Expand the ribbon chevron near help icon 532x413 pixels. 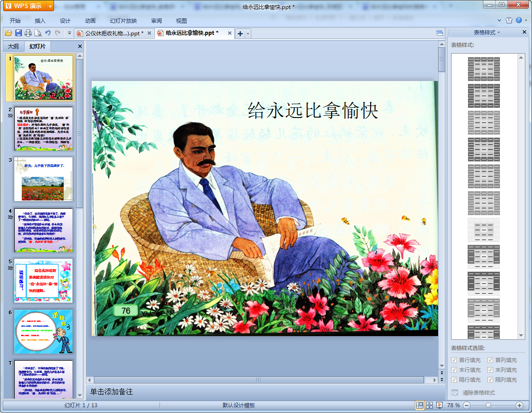[x=499, y=21]
